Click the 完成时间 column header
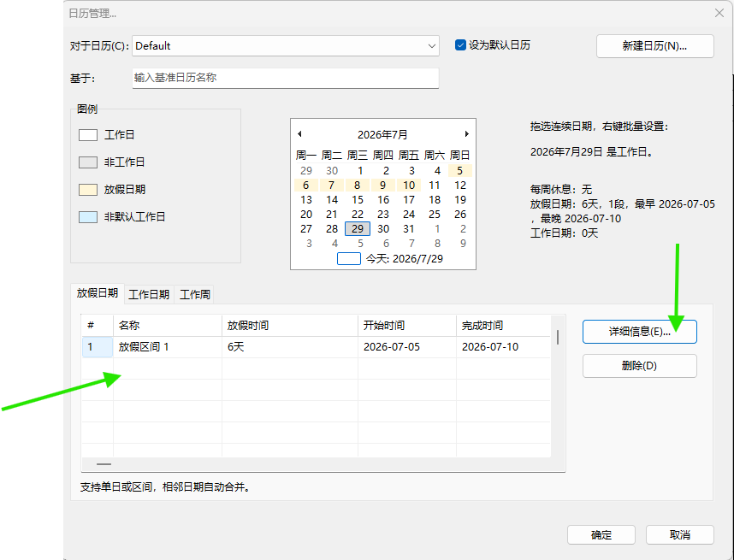The height and width of the screenshot is (560, 734). (x=503, y=326)
